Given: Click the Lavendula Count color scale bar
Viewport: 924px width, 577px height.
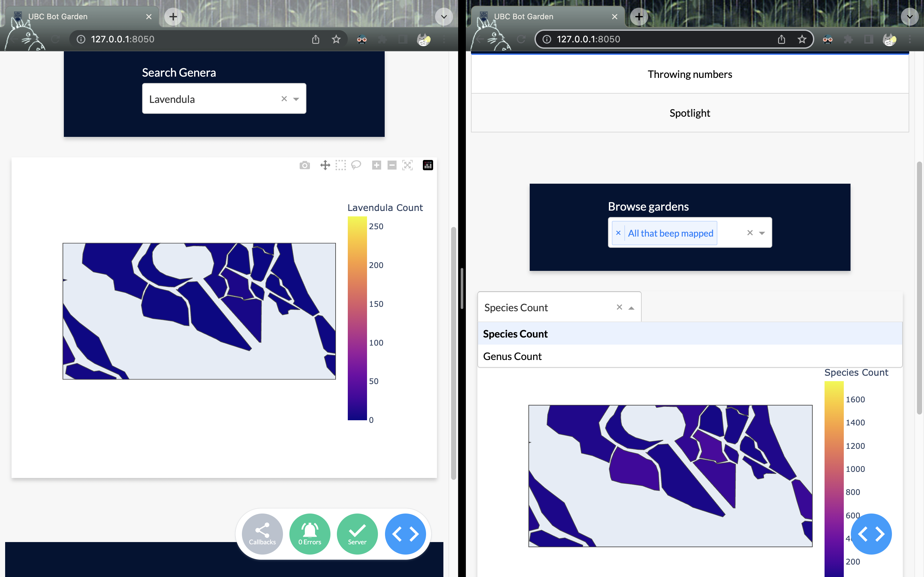Looking at the screenshot, I should point(357,318).
